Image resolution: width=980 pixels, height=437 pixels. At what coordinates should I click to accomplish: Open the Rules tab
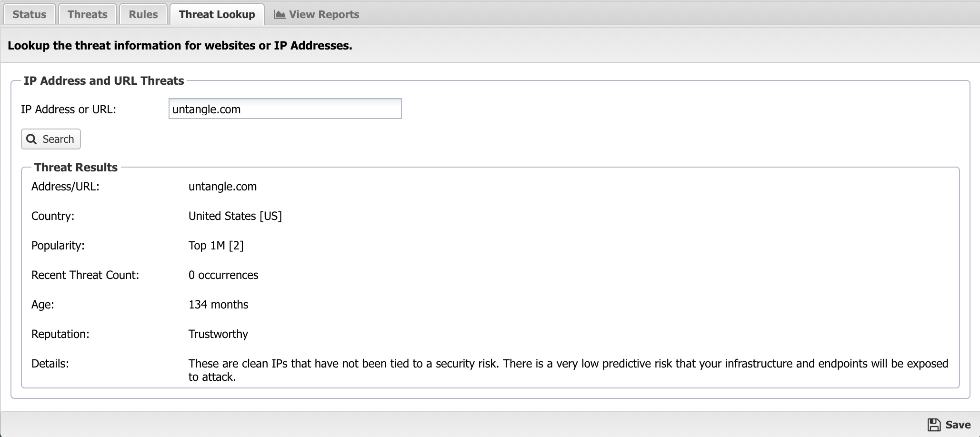coord(143,14)
